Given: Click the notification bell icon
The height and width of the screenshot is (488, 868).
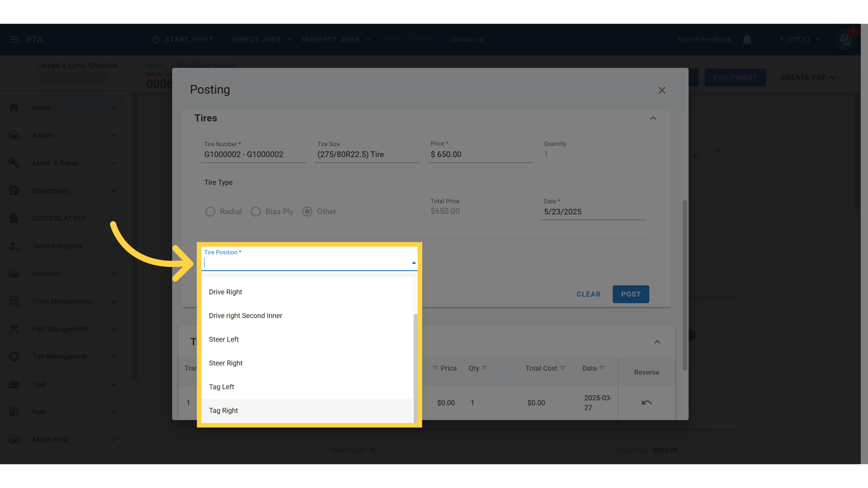Looking at the screenshot, I should click(747, 40).
